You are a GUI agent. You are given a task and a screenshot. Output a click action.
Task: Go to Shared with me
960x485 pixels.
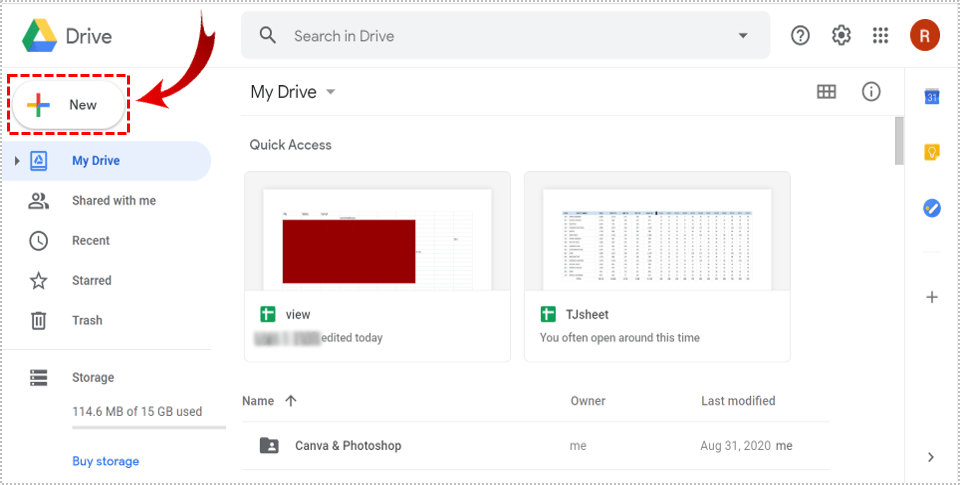coord(113,201)
